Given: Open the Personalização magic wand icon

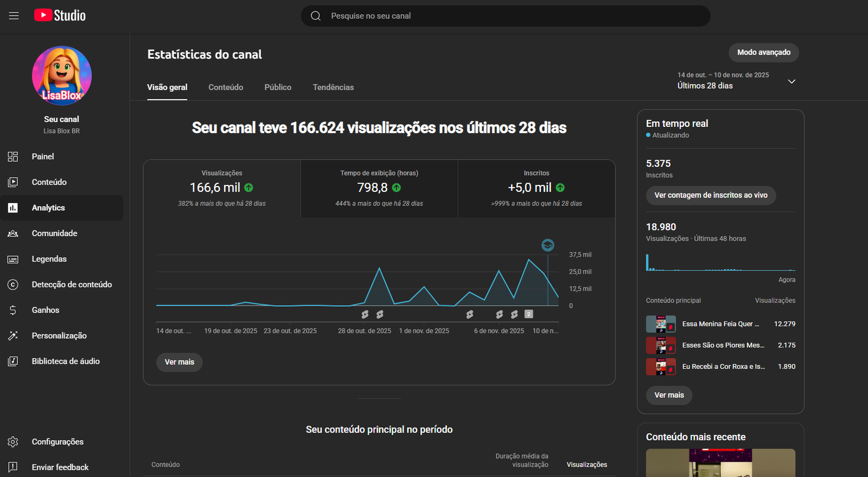Looking at the screenshot, I should coord(13,336).
